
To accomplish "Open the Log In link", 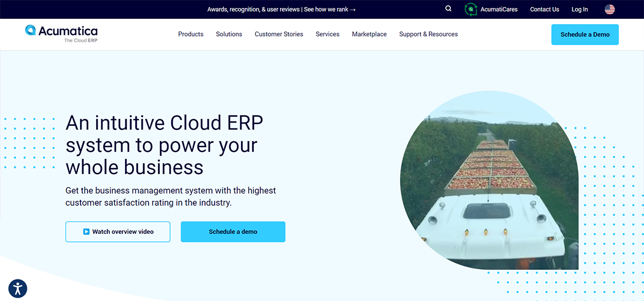I will (x=580, y=9).
